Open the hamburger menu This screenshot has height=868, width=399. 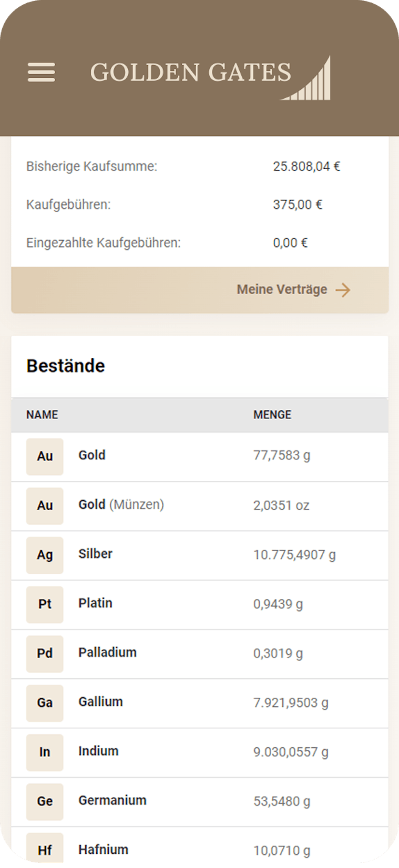pyautogui.click(x=41, y=72)
